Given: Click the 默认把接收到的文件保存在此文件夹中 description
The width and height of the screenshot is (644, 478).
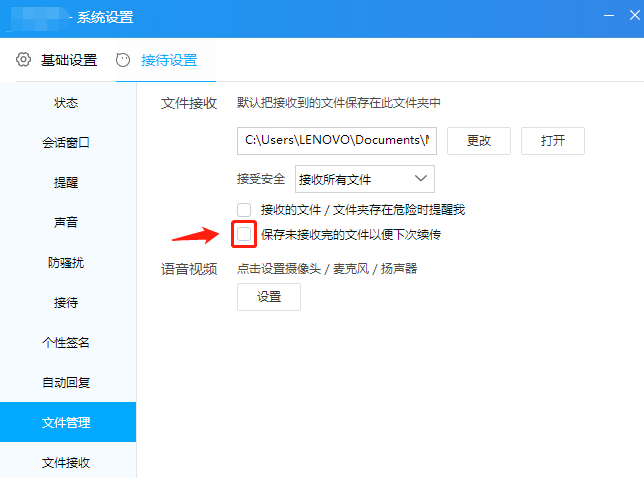Looking at the screenshot, I should (339, 103).
